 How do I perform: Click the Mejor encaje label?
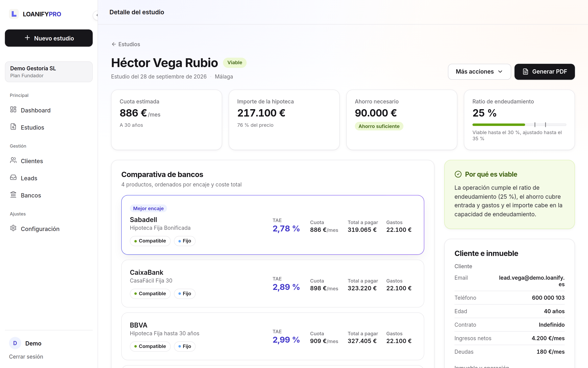click(148, 208)
